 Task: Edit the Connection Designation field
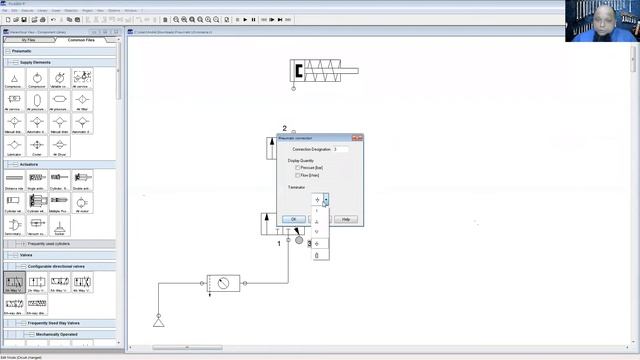click(x=341, y=149)
